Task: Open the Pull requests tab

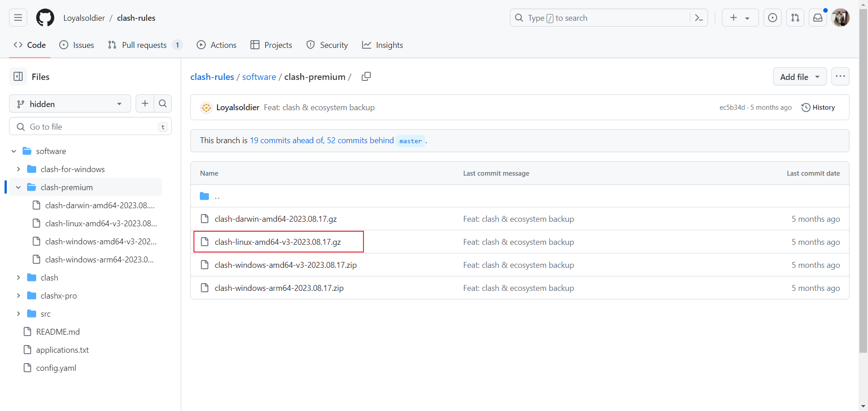Action: coord(145,45)
